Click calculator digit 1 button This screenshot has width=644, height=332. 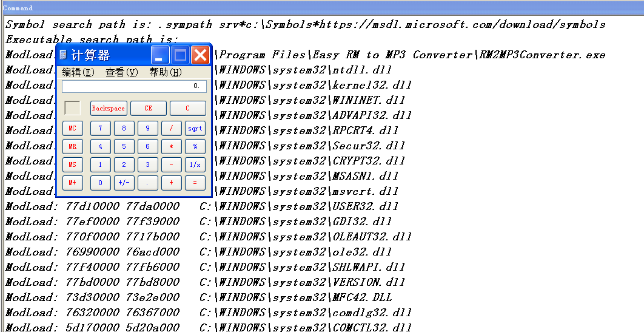(101, 164)
